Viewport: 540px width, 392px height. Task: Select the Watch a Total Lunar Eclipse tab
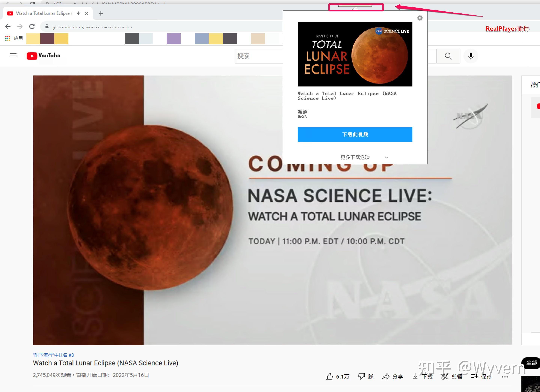point(47,13)
